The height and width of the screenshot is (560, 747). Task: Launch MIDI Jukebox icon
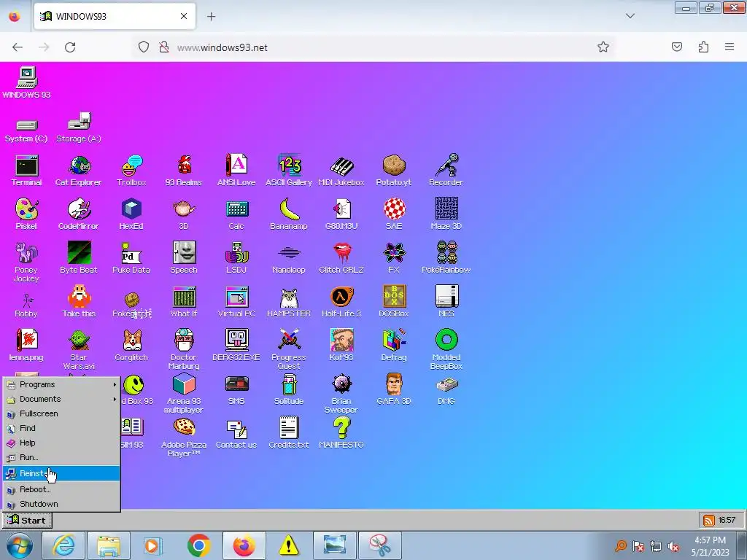(x=341, y=170)
